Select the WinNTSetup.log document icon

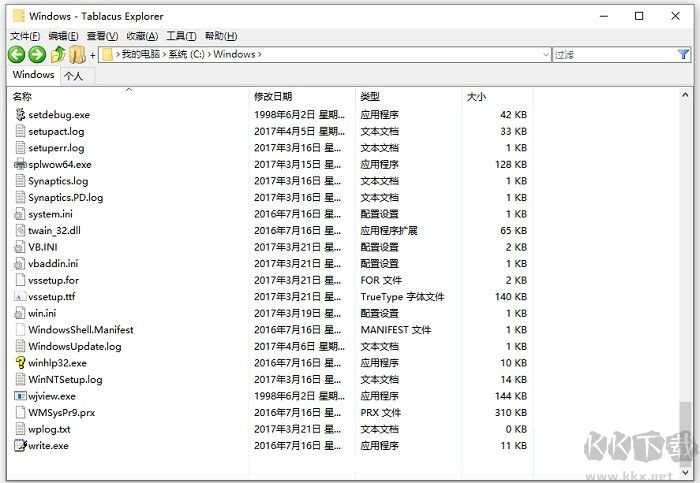click(x=20, y=379)
